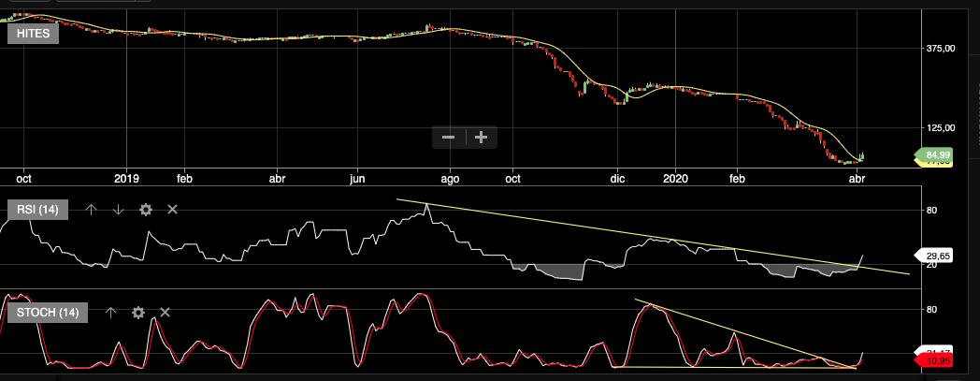Select the STOCH (14) indicator label
This screenshot has width=980, height=381.
[47, 313]
